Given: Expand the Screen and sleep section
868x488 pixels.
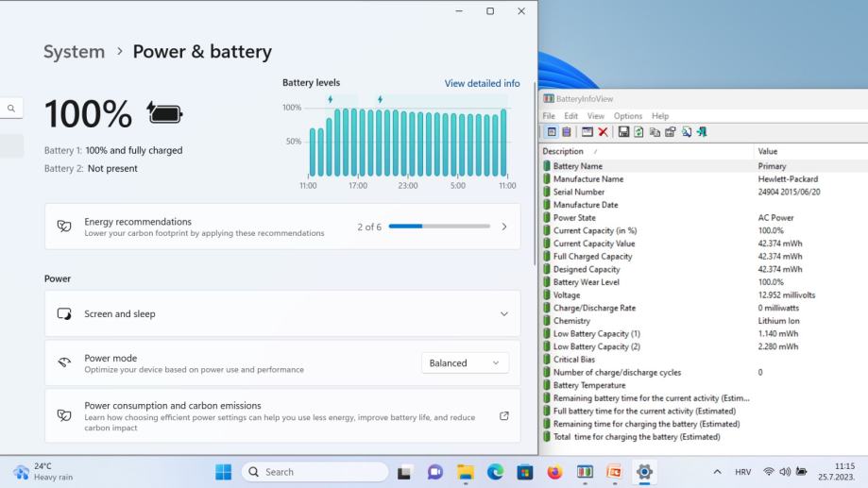Looking at the screenshot, I should tap(503, 314).
